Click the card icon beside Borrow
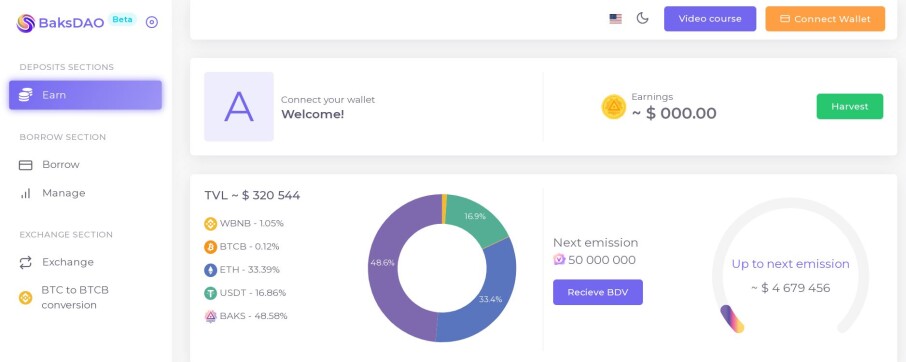 [x=25, y=165]
